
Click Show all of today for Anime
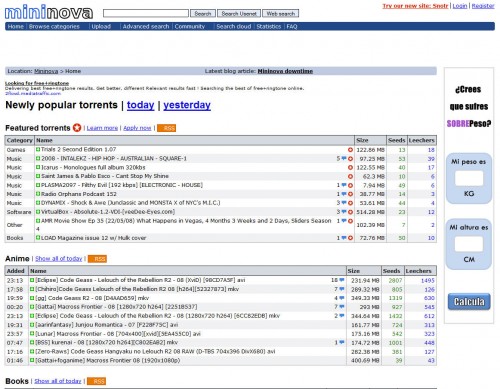click(59, 259)
